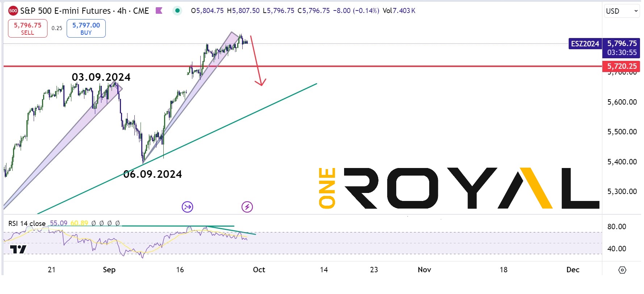Screen dimensions: 644x294
Task: Click the RSI value 55.09
Action: point(59,223)
